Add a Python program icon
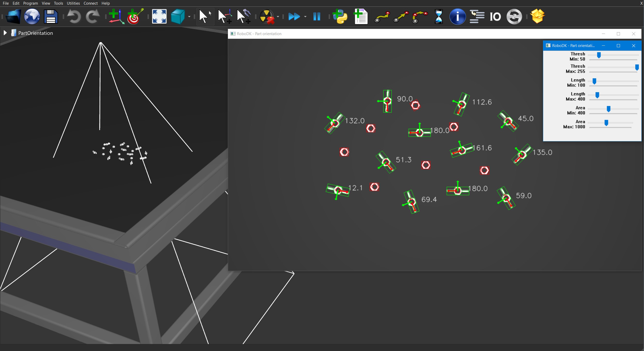The height and width of the screenshot is (351, 644). [x=340, y=17]
